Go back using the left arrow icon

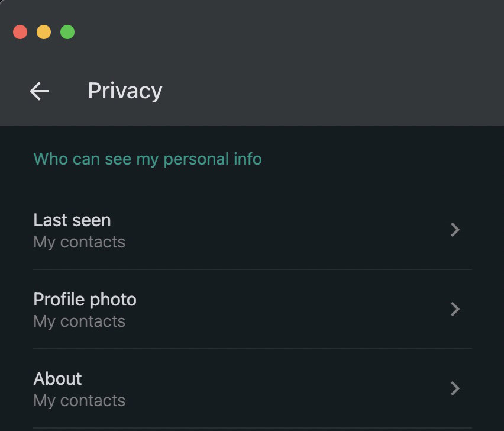coord(39,91)
